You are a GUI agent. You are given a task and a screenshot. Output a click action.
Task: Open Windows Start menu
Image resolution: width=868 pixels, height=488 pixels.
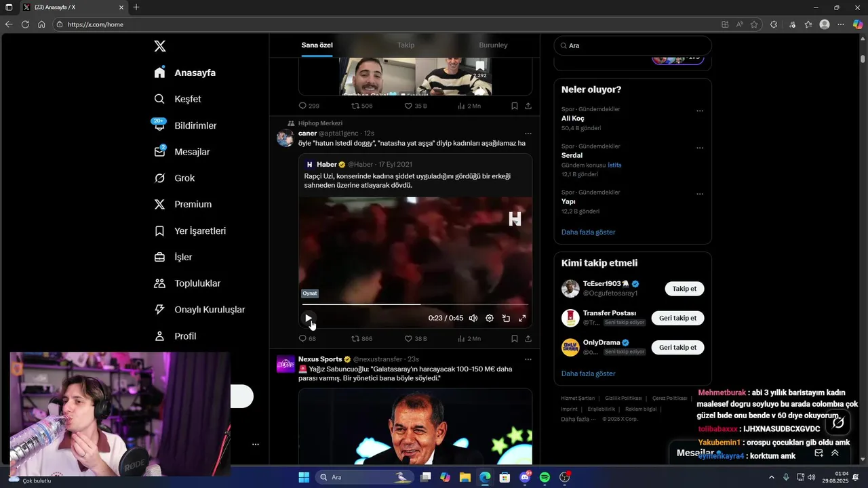pos(304,477)
